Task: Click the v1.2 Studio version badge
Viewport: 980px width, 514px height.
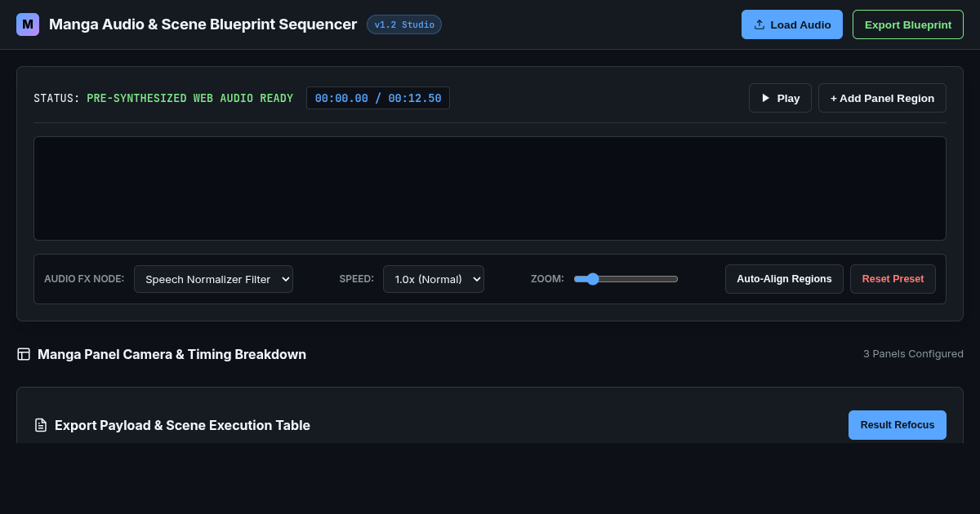Action: pos(404,24)
